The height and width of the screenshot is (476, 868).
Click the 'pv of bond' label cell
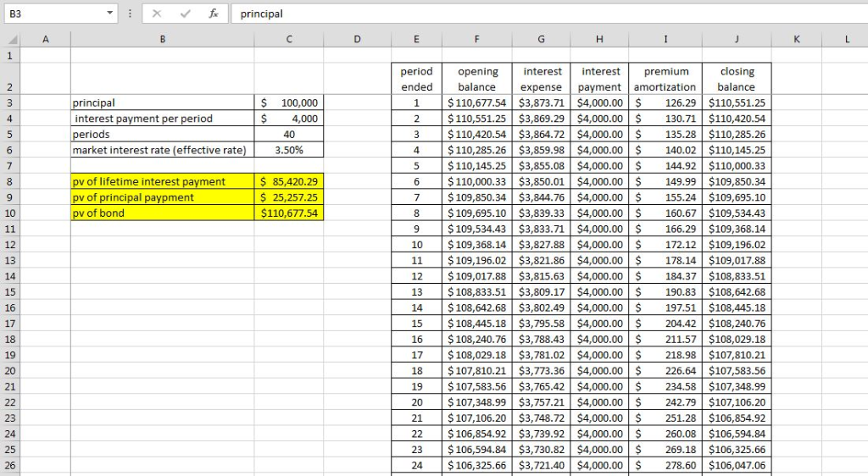pos(162,213)
